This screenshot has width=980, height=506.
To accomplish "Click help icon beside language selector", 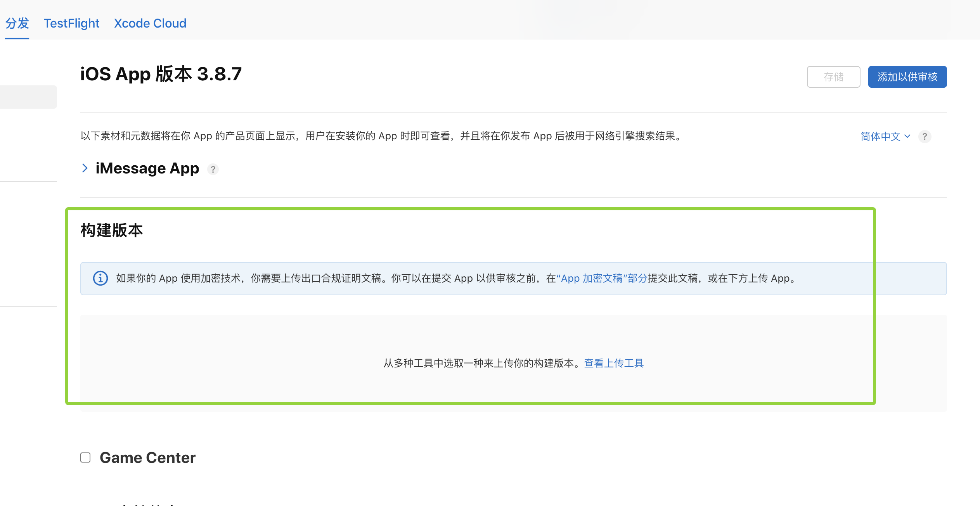I will (x=925, y=137).
